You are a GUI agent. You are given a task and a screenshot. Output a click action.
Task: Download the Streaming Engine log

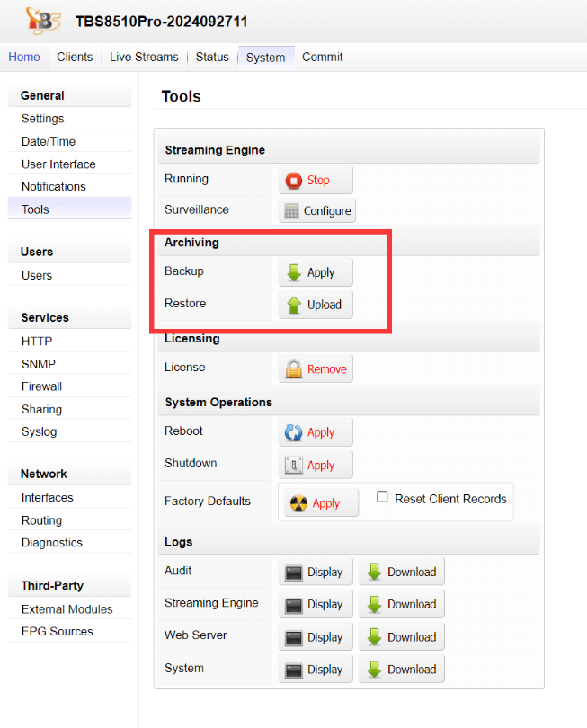pos(402,605)
